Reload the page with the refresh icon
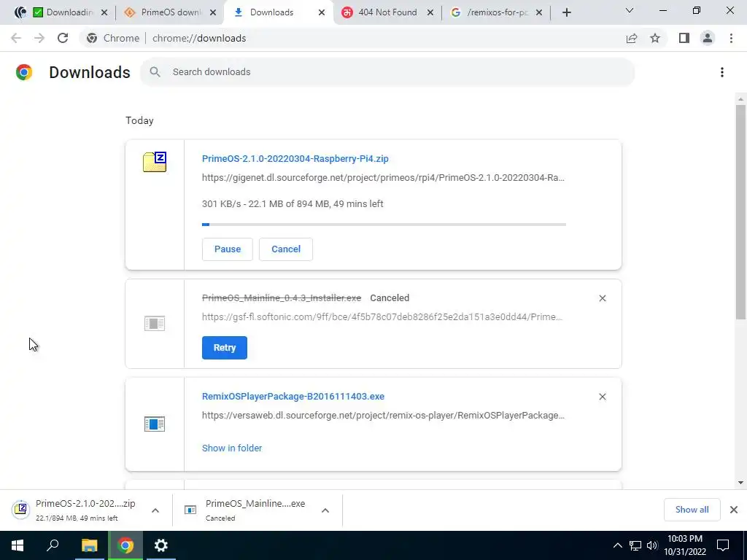The width and height of the screenshot is (747, 560). pyautogui.click(x=63, y=38)
